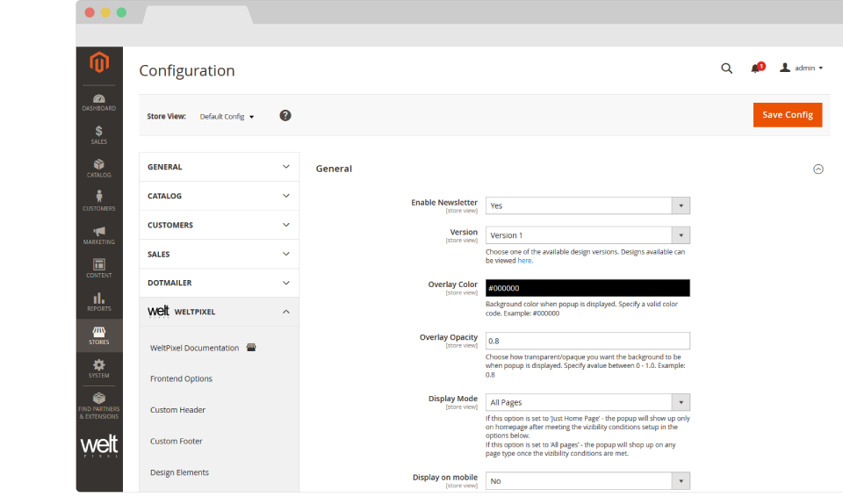Screen dimensions: 843x504
Task: Open Custom Header settings
Action: 178,410
